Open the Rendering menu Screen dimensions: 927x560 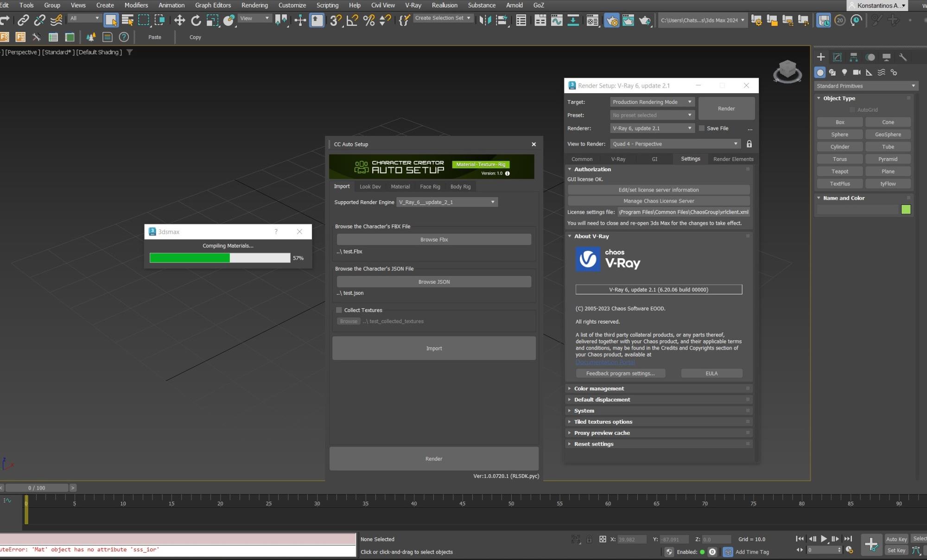254,5
